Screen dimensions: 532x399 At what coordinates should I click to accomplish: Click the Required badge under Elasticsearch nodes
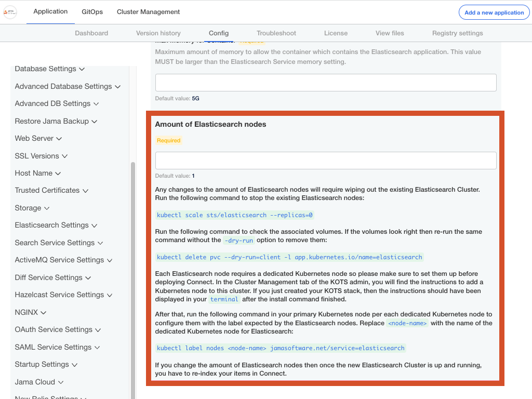(169, 140)
